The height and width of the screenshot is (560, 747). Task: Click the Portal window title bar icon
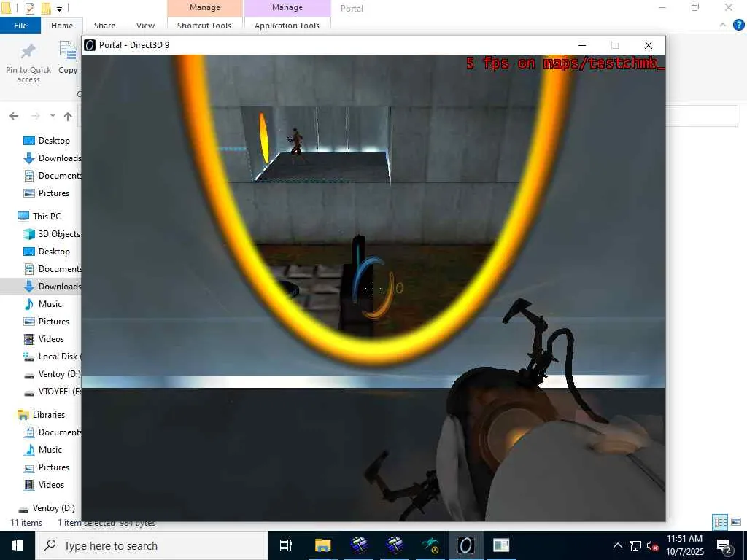tap(90, 45)
